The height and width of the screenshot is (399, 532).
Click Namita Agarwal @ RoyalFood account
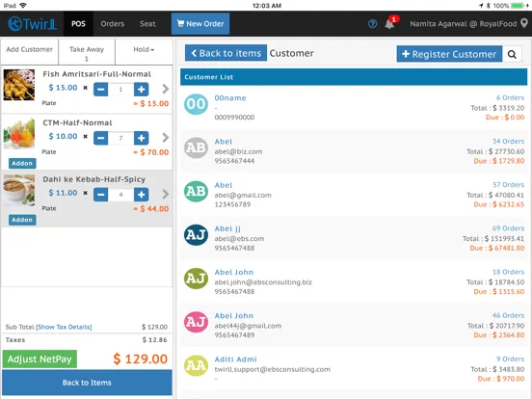point(464,24)
